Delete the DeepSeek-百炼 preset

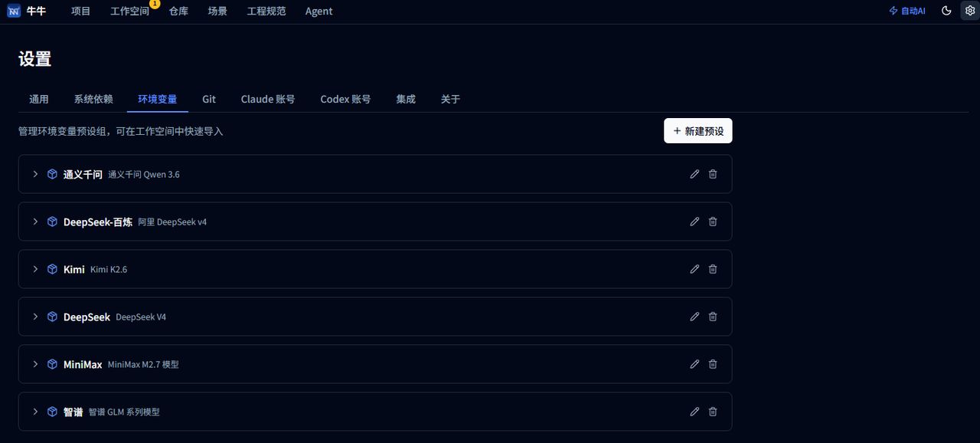pyautogui.click(x=713, y=221)
